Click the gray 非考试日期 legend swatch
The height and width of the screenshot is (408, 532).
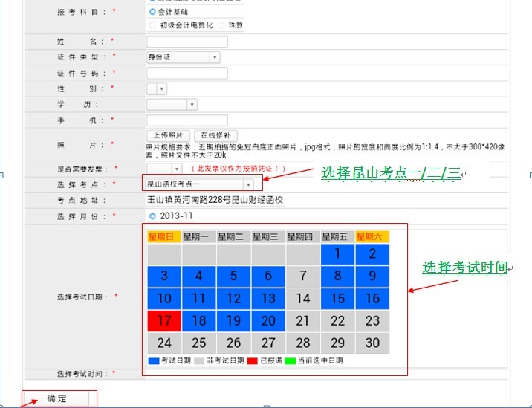[x=199, y=361]
